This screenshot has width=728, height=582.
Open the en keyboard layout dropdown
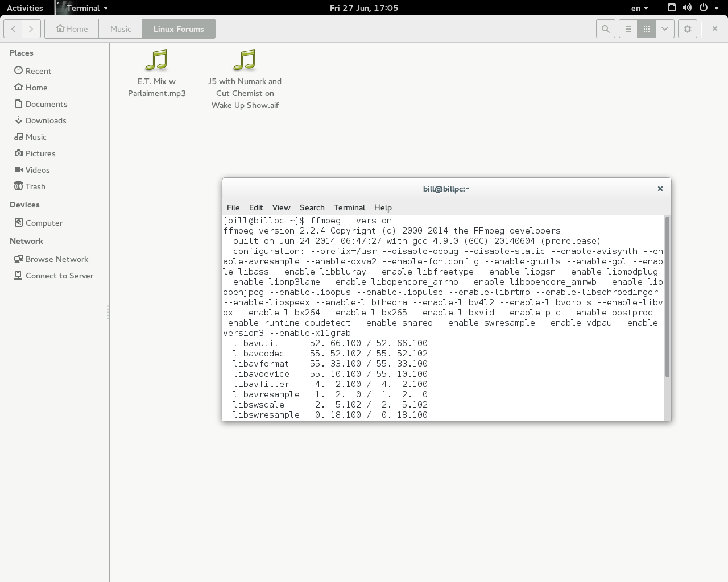(x=639, y=8)
